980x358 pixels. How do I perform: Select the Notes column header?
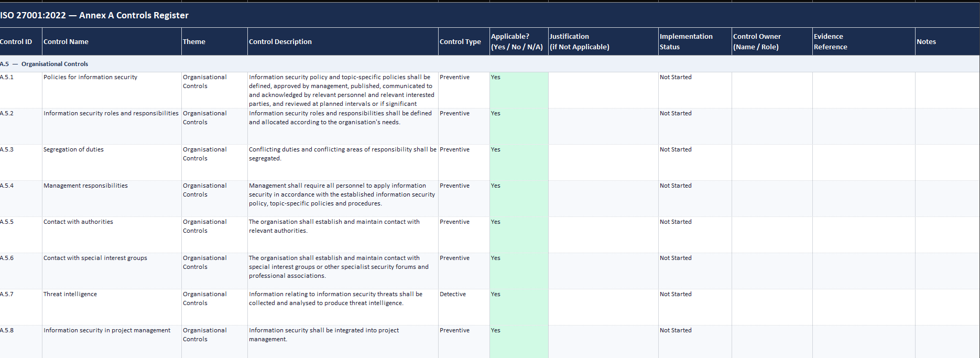tap(948, 41)
